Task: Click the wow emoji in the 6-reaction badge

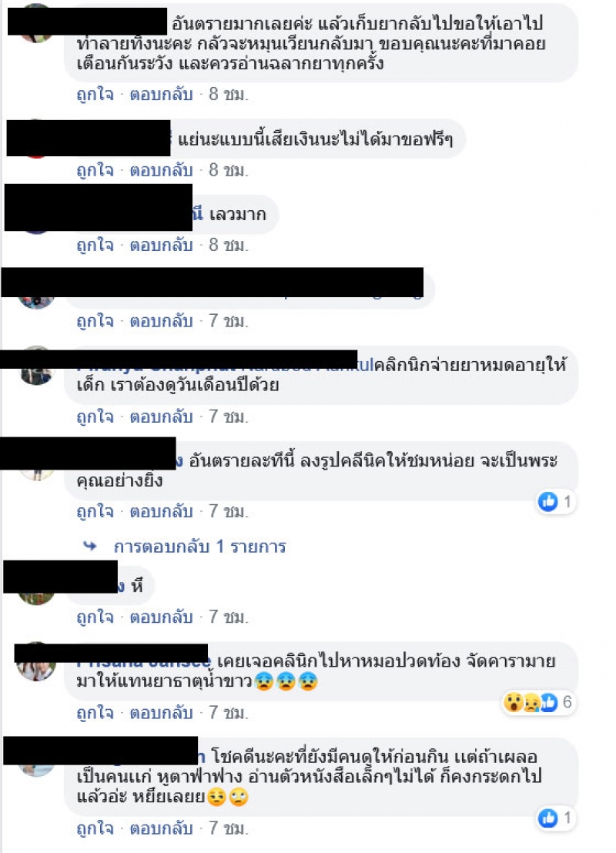Action: coord(513,702)
